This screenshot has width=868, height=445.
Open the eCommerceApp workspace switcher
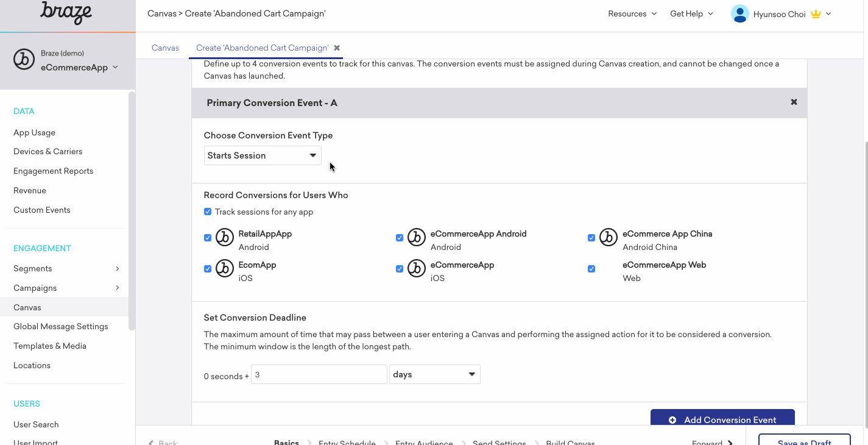79,68
